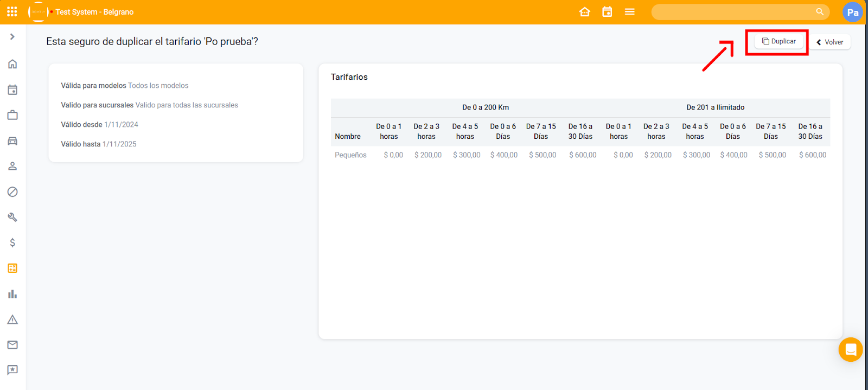Open the warning triangle alerts icon

coord(12,319)
